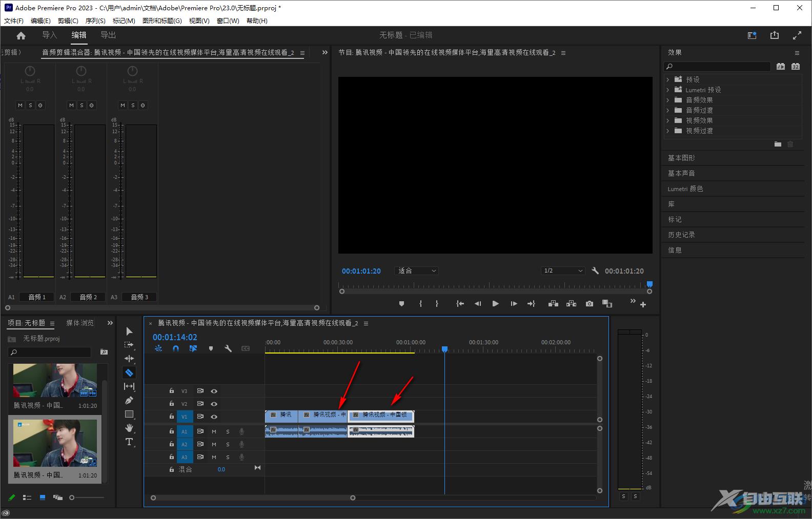Screen dimensions: 812x519
Task: Expand the 预设 effects folder
Action: click(667, 79)
